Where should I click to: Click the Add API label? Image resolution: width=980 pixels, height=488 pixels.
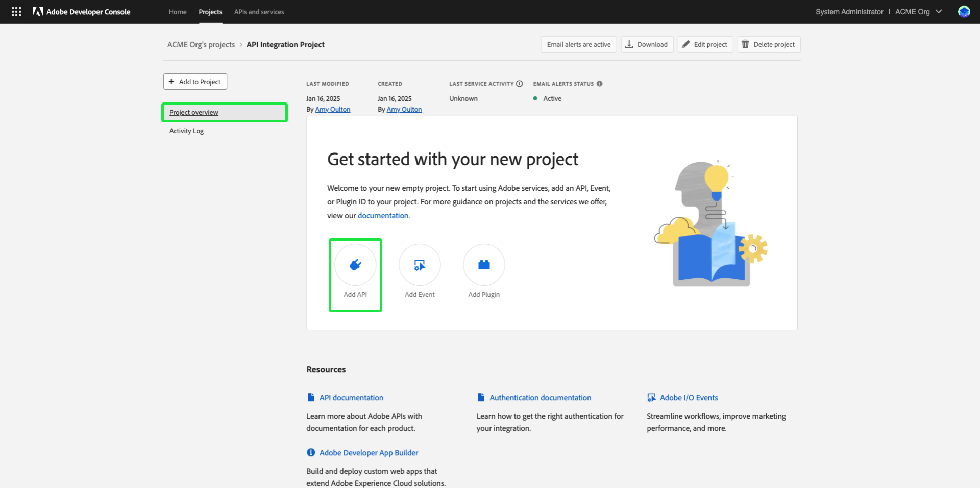tap(355, 294)
